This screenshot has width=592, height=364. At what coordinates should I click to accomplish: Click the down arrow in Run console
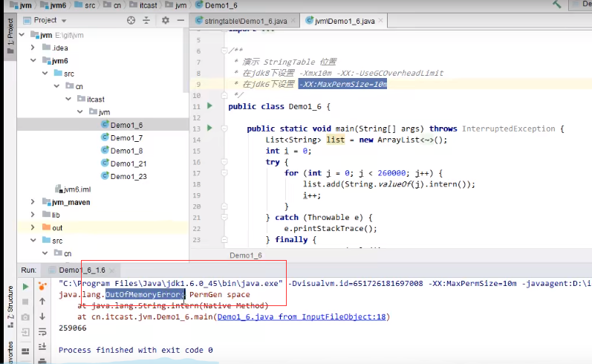click(x=42, y=316)
